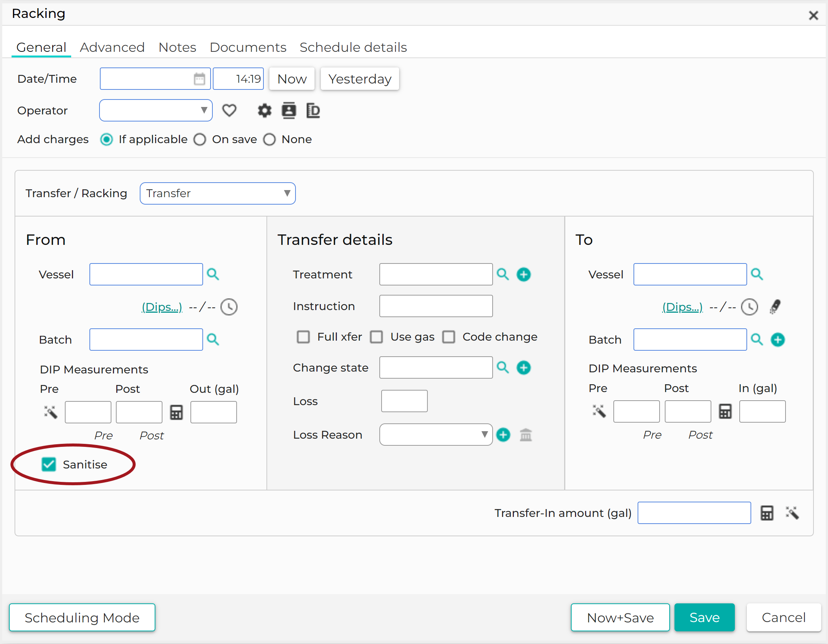Open the calculator in From DIP measurements

coord(176,412)
